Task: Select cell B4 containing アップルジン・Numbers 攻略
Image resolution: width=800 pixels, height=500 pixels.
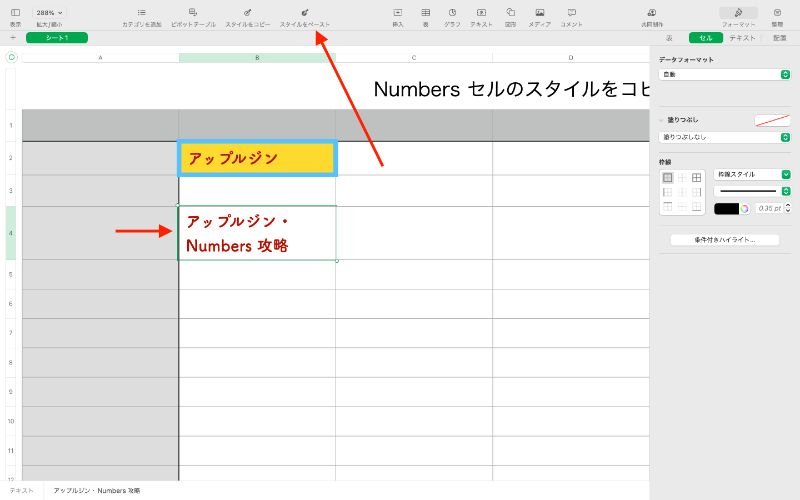Action: point(257,233)
